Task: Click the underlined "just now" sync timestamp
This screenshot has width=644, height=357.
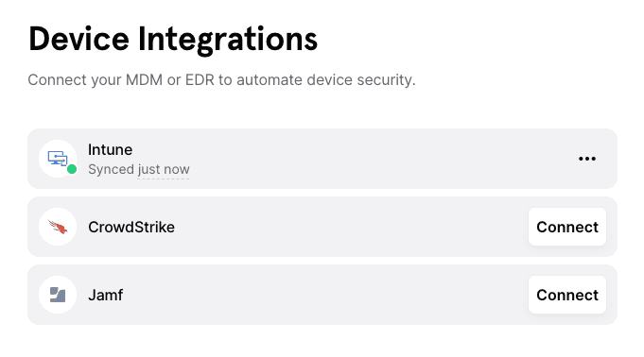Action: [x=164, y=169]
